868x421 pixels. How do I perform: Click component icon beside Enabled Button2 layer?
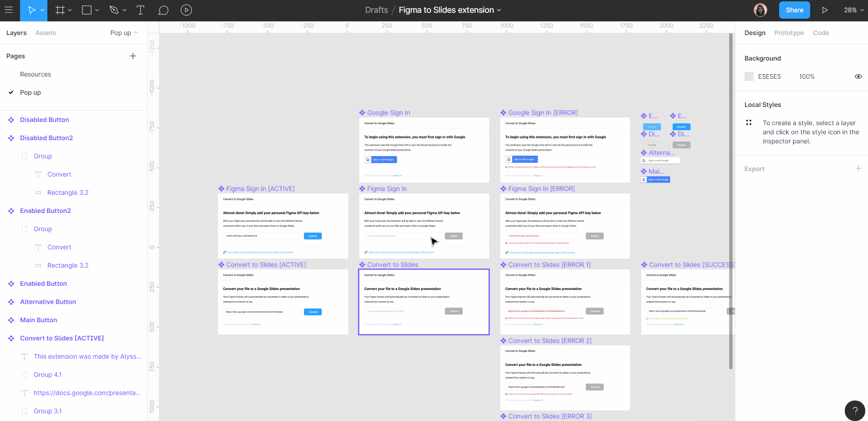(11, 211)
